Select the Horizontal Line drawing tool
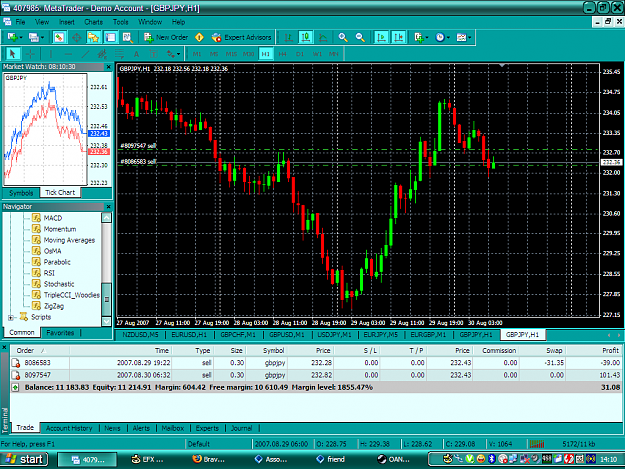The image size is (625, 469). point(68,54)
